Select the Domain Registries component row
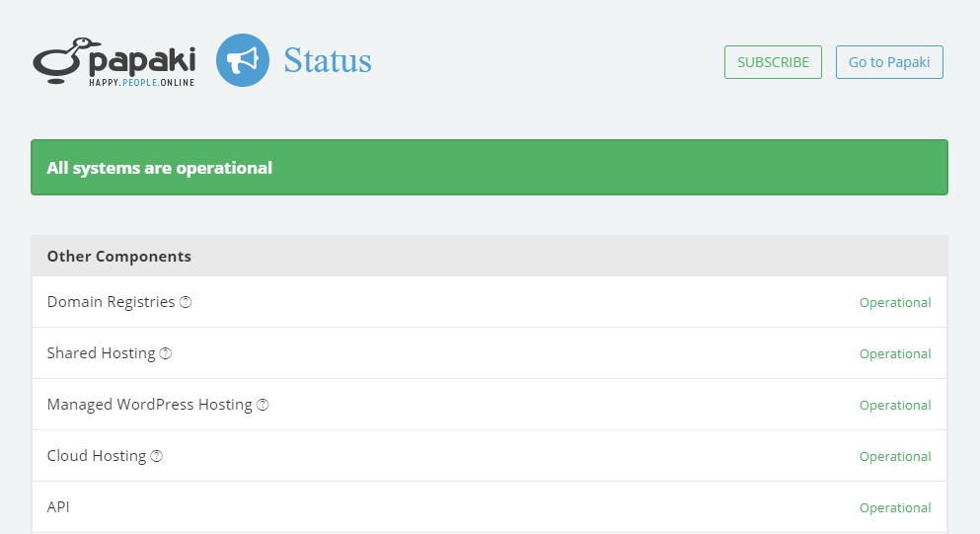Image resolution: width=980 pixels, height=534 pixels. tap(490, 302)
